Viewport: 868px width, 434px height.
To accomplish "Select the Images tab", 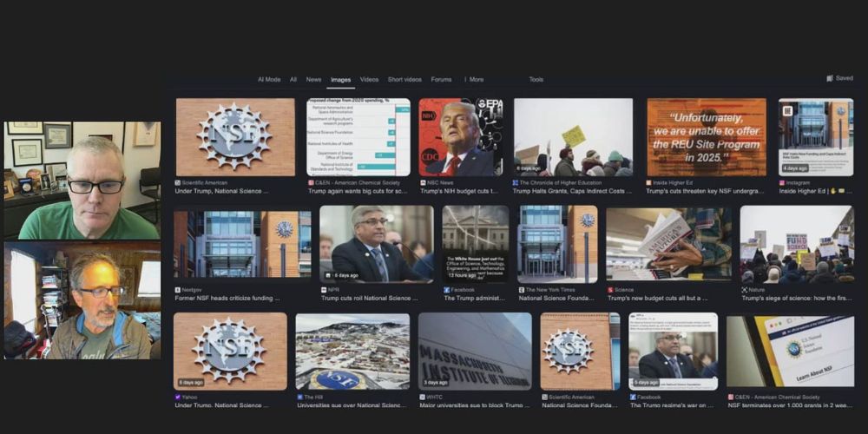I will pos(340,80).
